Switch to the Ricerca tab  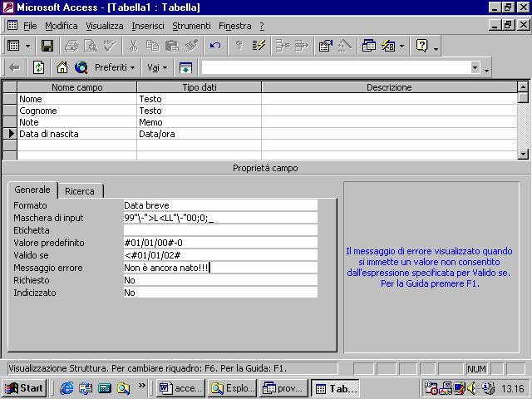click(x=80, y=191)
